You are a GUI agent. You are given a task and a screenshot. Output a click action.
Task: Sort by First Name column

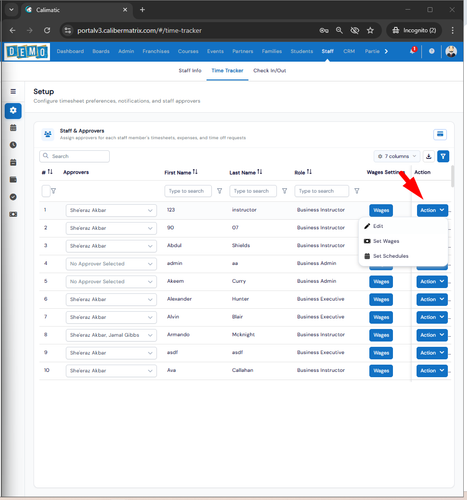pos(195,172)
